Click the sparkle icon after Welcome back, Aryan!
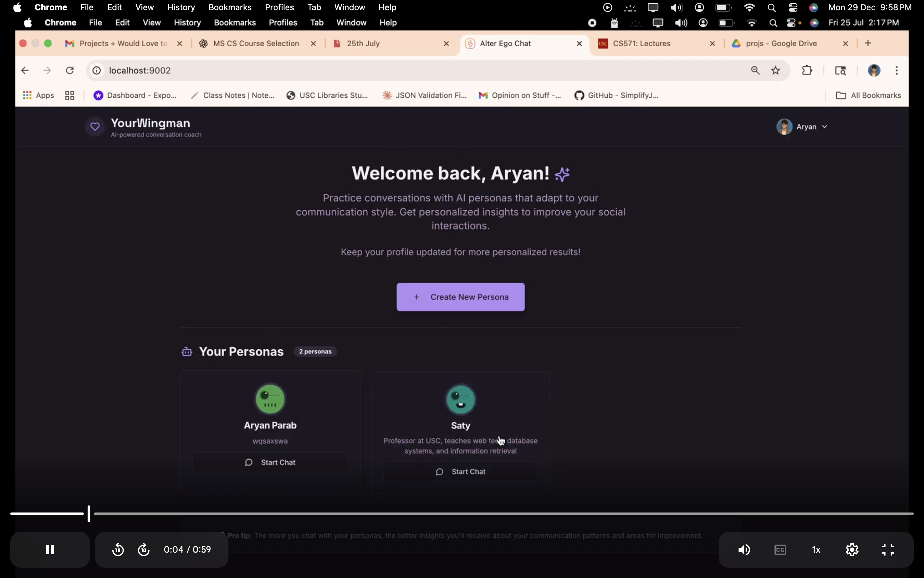 (562, 174)
